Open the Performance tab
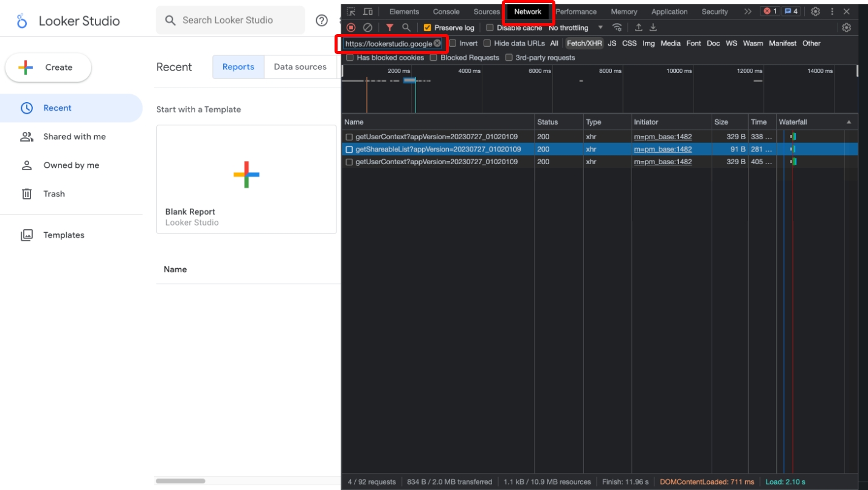Screen dimensions: 868x490 576,12
